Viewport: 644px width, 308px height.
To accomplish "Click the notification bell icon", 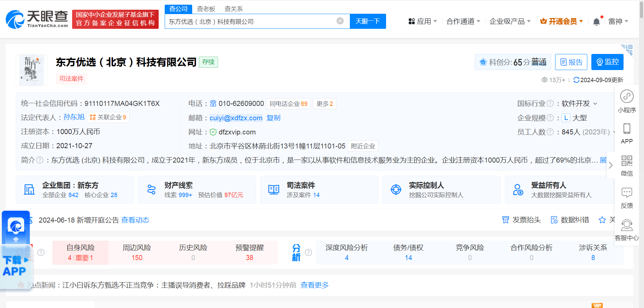I will 597,22.
